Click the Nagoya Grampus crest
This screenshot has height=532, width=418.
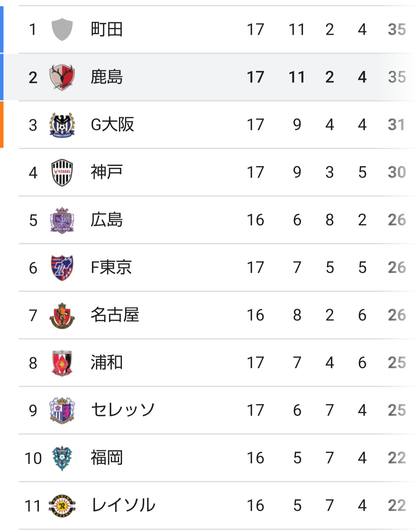62,315
